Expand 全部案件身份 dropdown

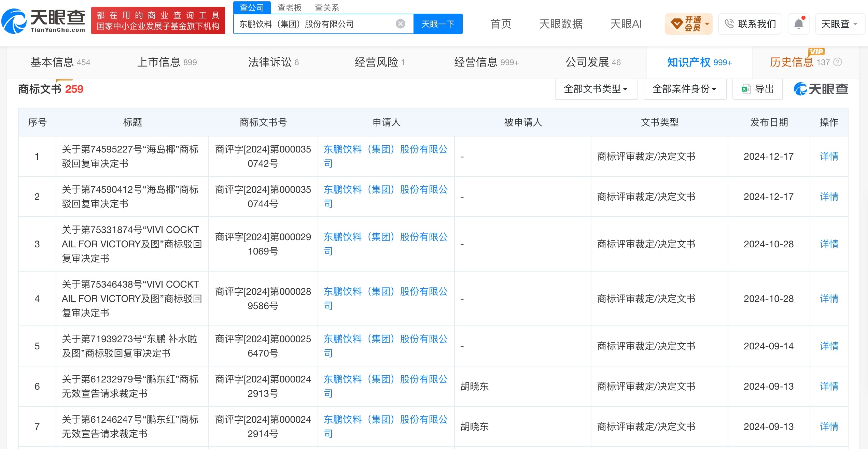(x=685, y=89)
